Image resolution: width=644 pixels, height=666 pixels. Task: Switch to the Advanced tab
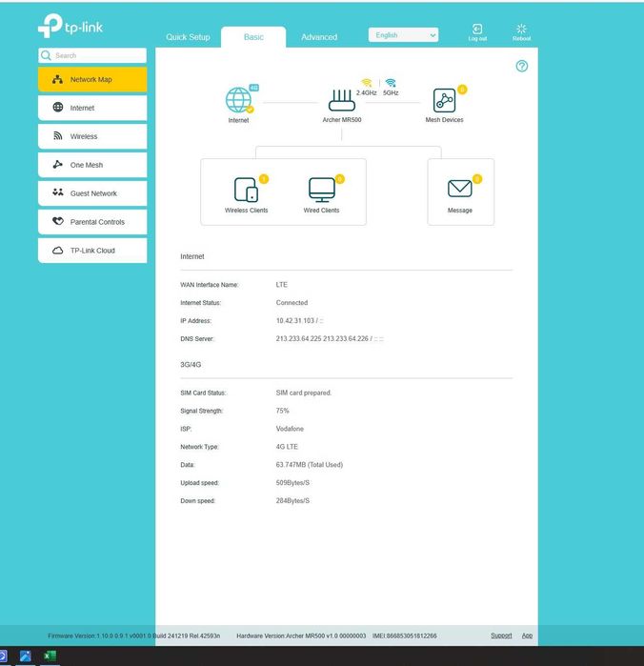(319, 37)
